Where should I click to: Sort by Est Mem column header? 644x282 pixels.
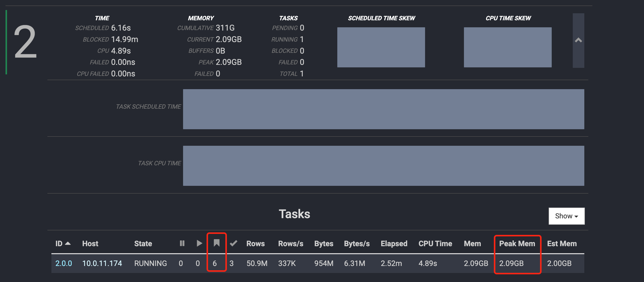(561, 243)
